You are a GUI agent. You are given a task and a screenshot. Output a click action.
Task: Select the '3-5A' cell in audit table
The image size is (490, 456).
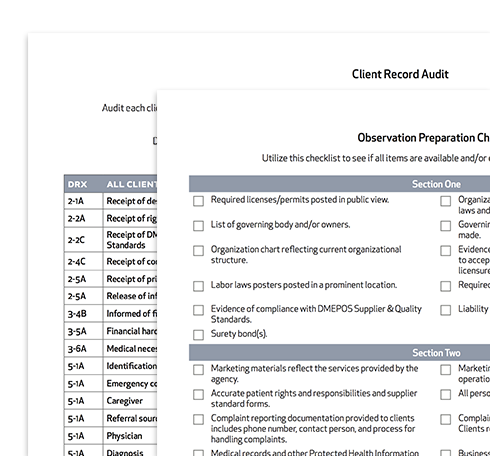click(83, 331)
